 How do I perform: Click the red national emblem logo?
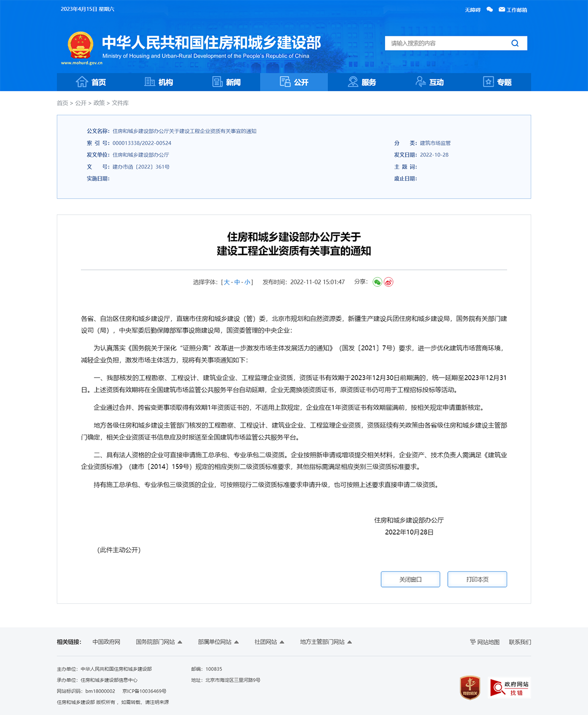[x=80, y=44]
